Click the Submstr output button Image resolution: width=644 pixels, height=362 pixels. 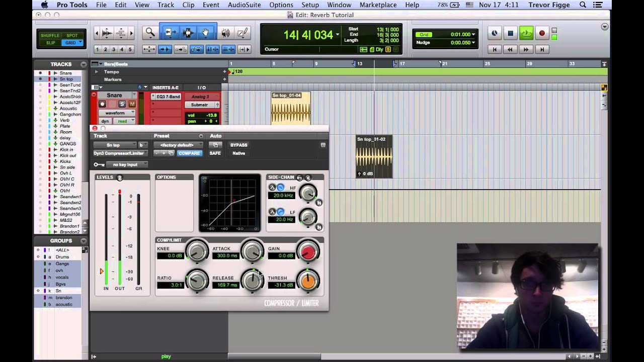click(x=200, y=105)
